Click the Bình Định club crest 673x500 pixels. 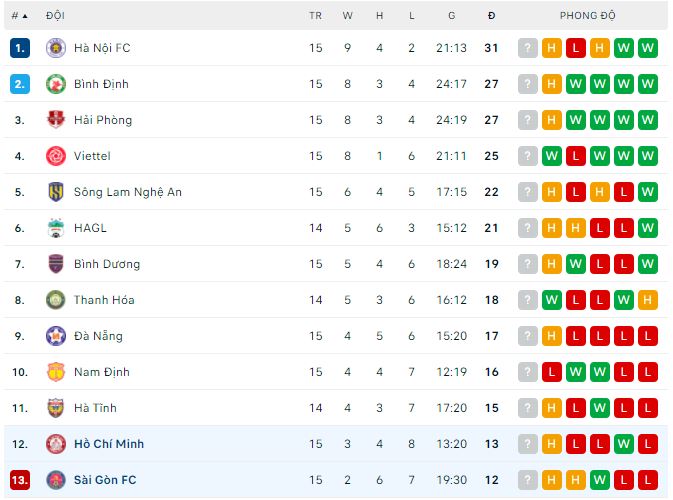coord(56,84)
